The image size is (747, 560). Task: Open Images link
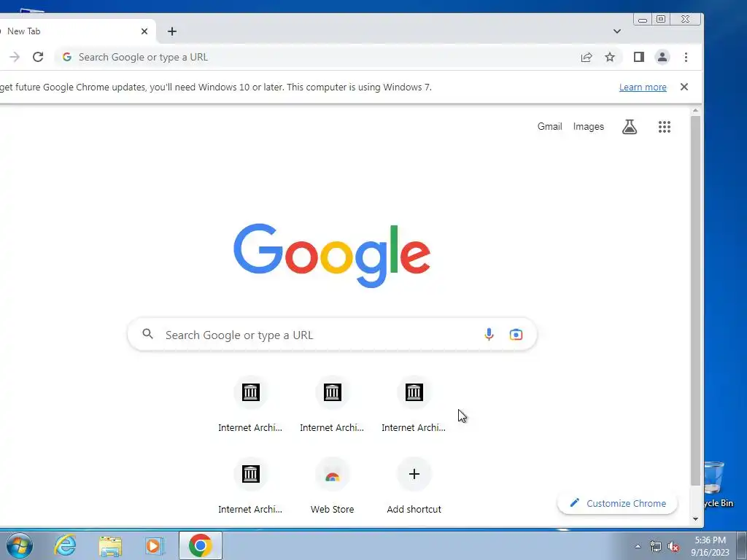coord(589,127)
